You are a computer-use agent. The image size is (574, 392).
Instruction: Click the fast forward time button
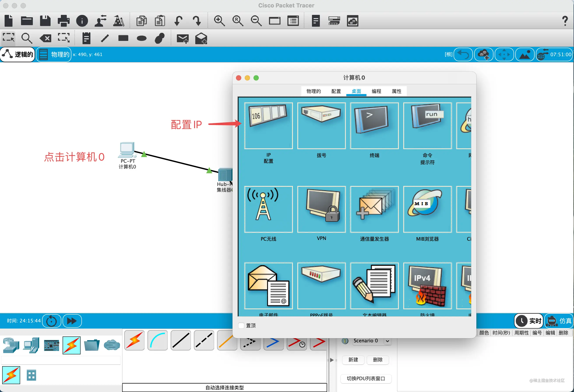(72, 321)
